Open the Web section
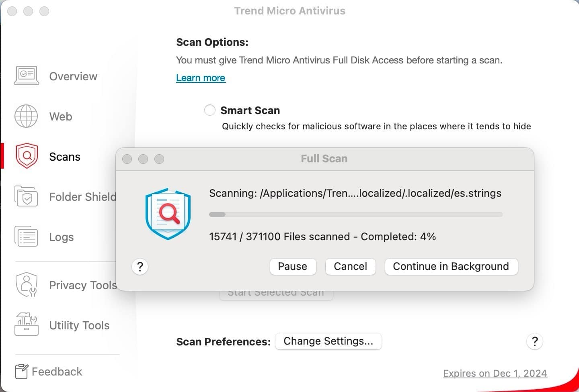The height and width of the screenshot is (392, 579). 61,116
